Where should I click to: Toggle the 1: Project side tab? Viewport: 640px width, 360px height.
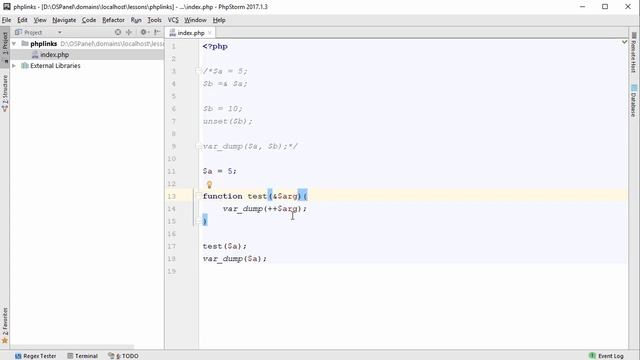pos(5,46)
